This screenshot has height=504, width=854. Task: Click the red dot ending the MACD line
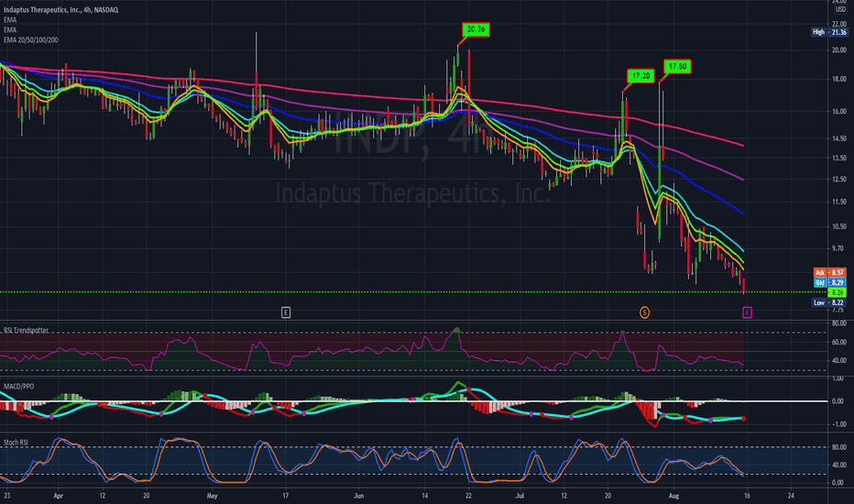coord(744,419)
